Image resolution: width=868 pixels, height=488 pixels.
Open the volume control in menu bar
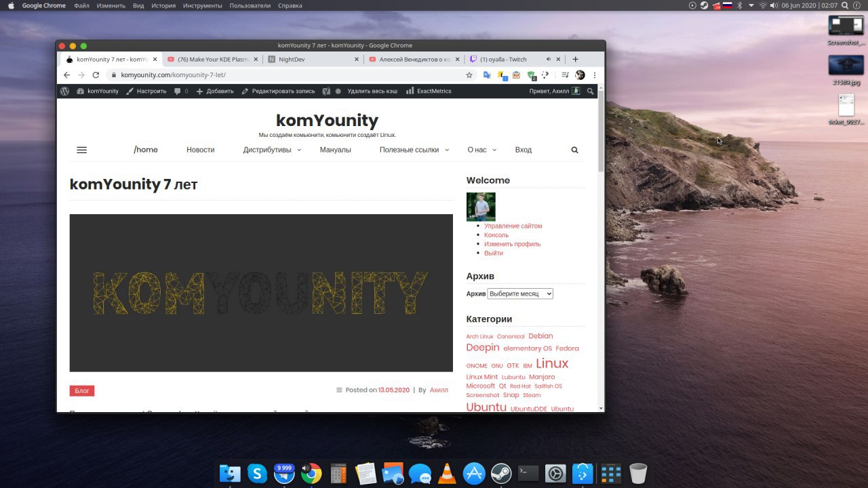[x=774, y=5]
